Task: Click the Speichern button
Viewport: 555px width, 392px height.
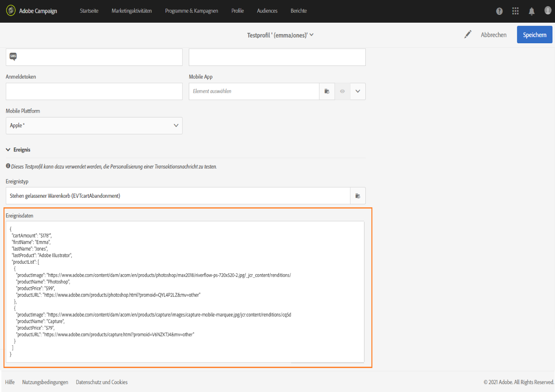Action: click(534, 34)
